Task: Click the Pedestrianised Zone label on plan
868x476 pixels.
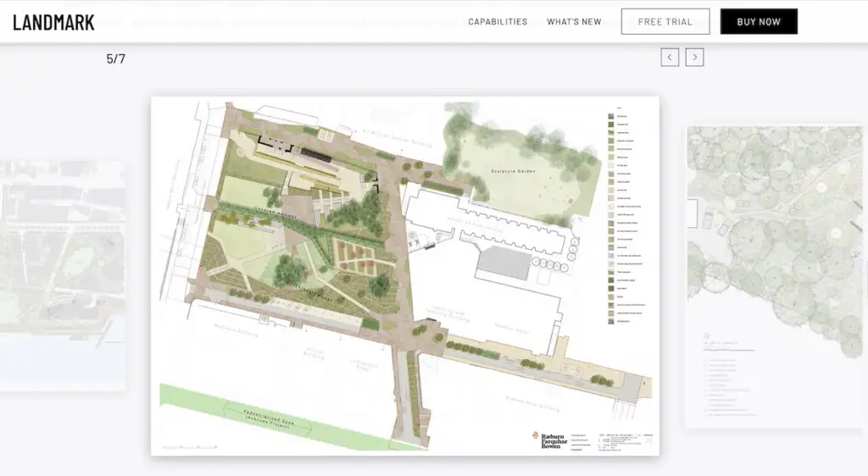Action: coord(268,419)
